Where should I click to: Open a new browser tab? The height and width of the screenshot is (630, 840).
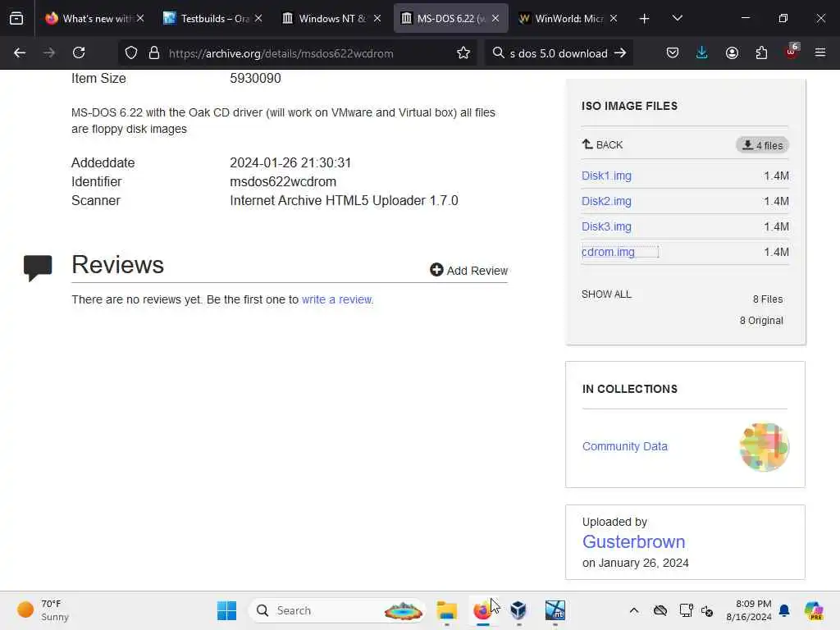(645, 19)
